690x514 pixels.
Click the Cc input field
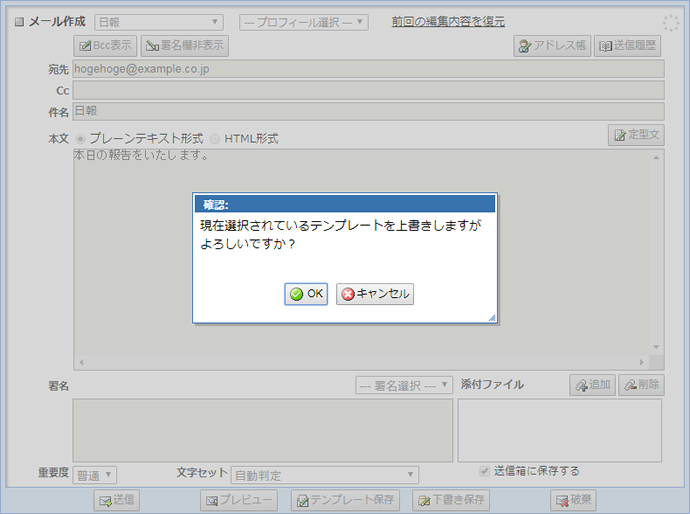tap(368, 90)
